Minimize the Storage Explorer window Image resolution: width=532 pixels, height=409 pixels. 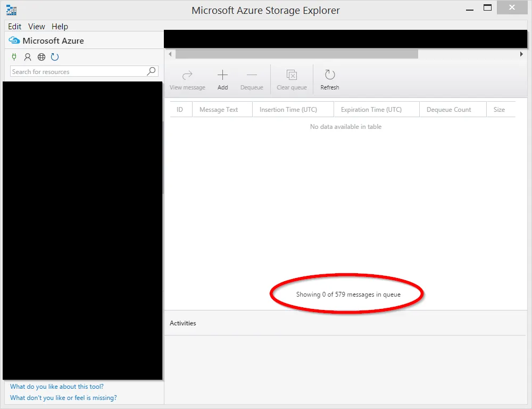tap(470, 9)
